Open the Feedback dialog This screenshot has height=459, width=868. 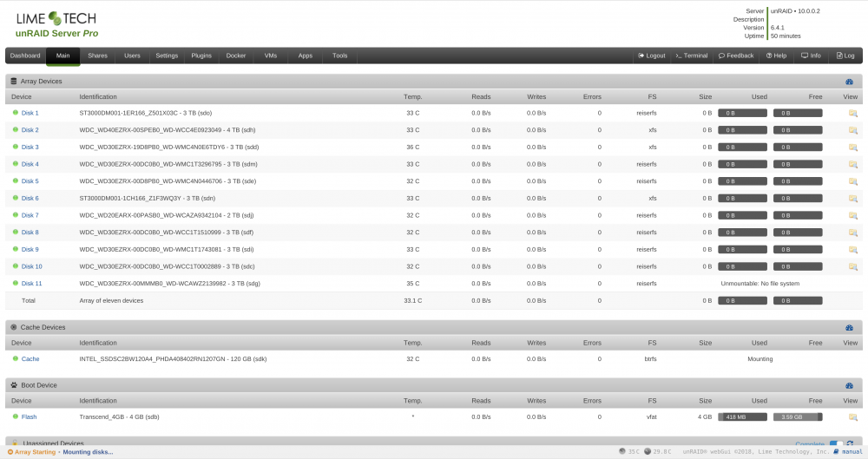pos(736,56)
